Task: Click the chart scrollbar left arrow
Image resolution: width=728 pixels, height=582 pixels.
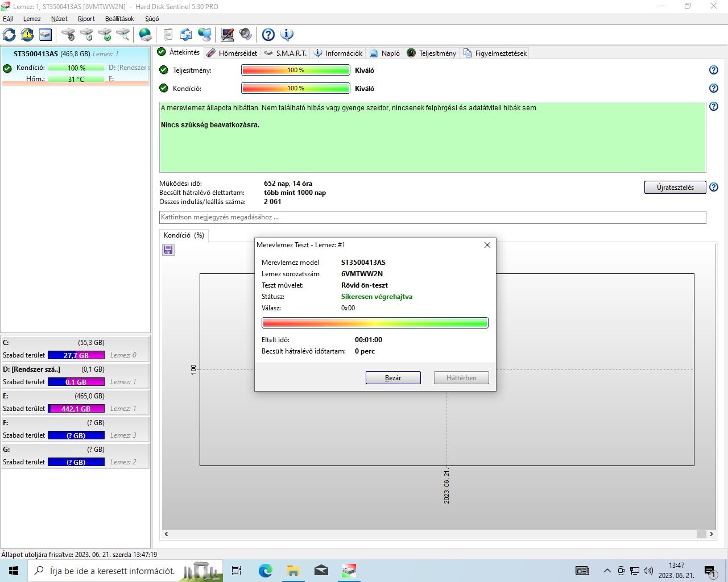Action: (x=166, y=534)
